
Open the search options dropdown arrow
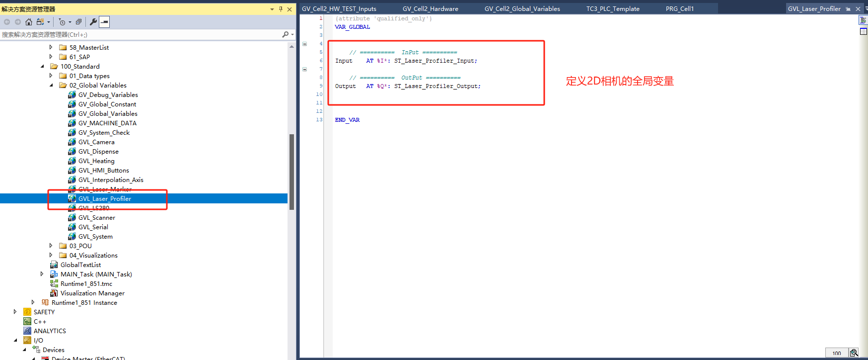(292, 34)
